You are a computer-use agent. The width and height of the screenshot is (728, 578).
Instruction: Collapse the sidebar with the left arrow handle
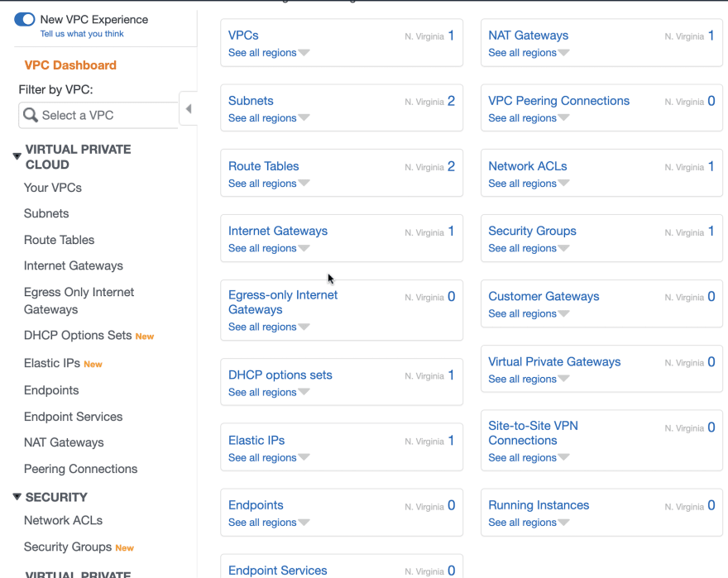(x=188, y=108)
